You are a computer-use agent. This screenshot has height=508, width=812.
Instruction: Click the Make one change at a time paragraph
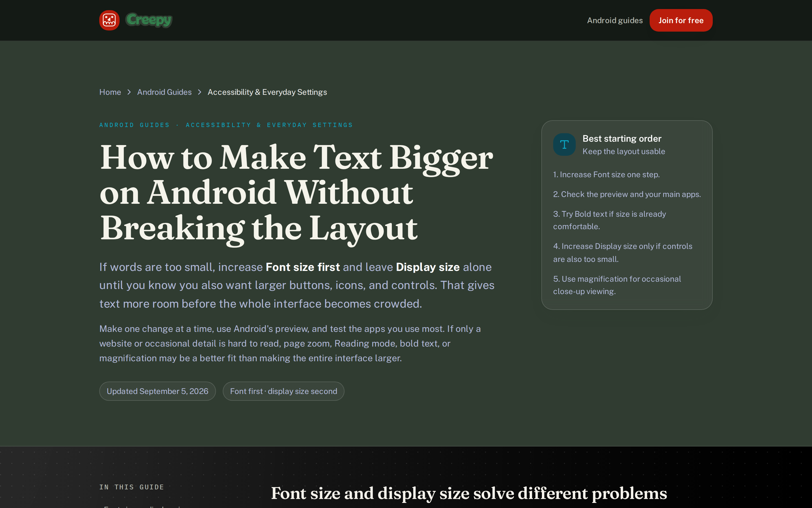coord(290,343)
